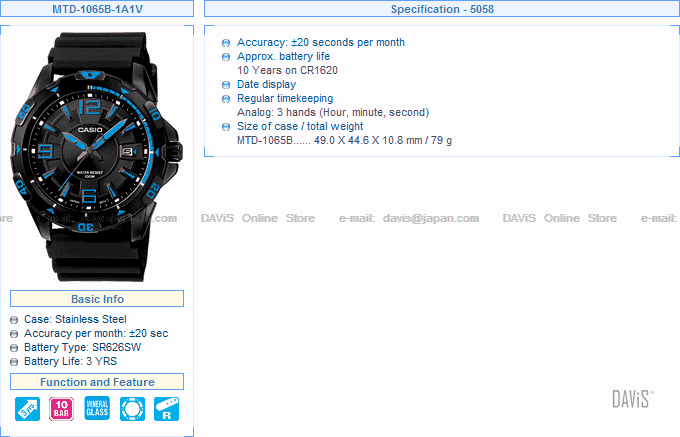Click the case dimensions '49.0 X 44.6 X 10.8 mm / 79 g'

point(383,140)
